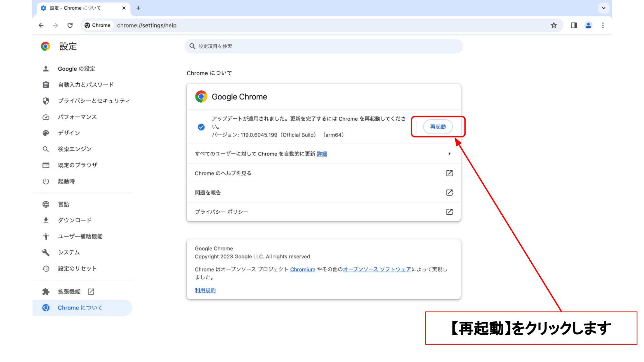This screenshot has height=362, width=644.
Task: Select パフォーマンス in sidebar
Action: (x=77, y=117)
